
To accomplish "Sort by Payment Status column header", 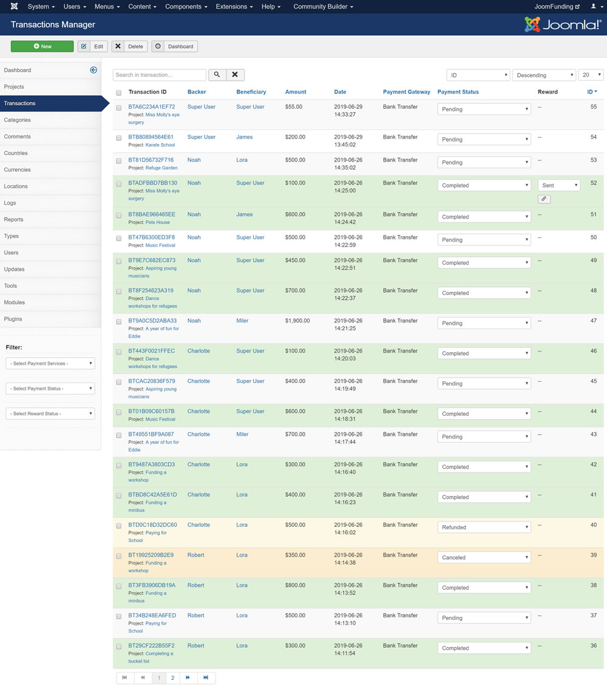I will [x=458, y=92].
